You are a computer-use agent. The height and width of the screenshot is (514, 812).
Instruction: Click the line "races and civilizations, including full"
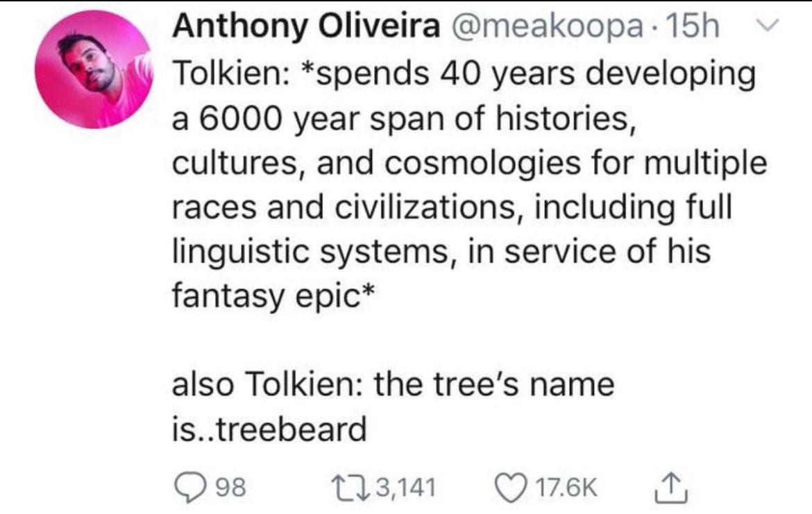coord(451,207)
